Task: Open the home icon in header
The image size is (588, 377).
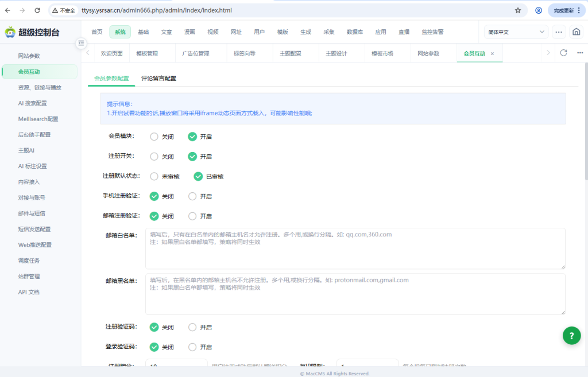Action: point(577,32)
